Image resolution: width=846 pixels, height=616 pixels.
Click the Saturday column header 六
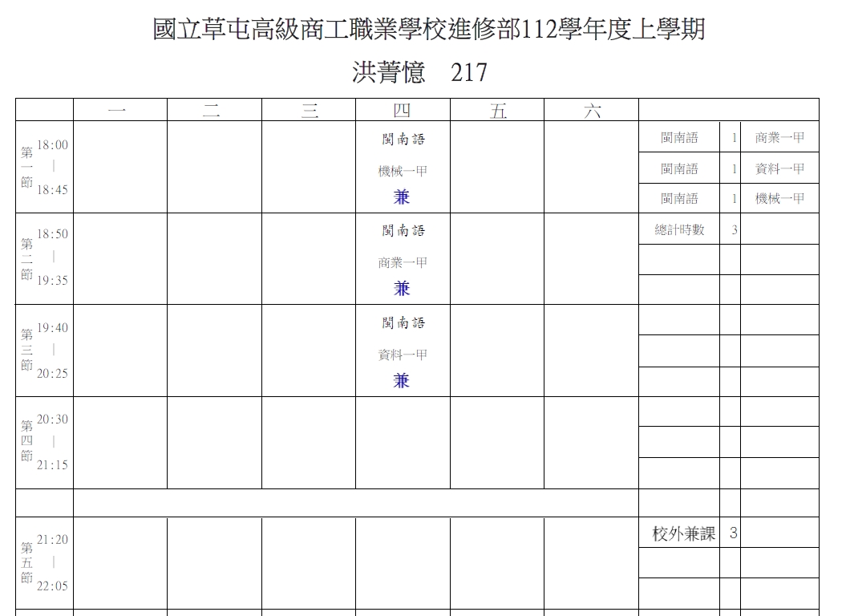pos(592,111)
